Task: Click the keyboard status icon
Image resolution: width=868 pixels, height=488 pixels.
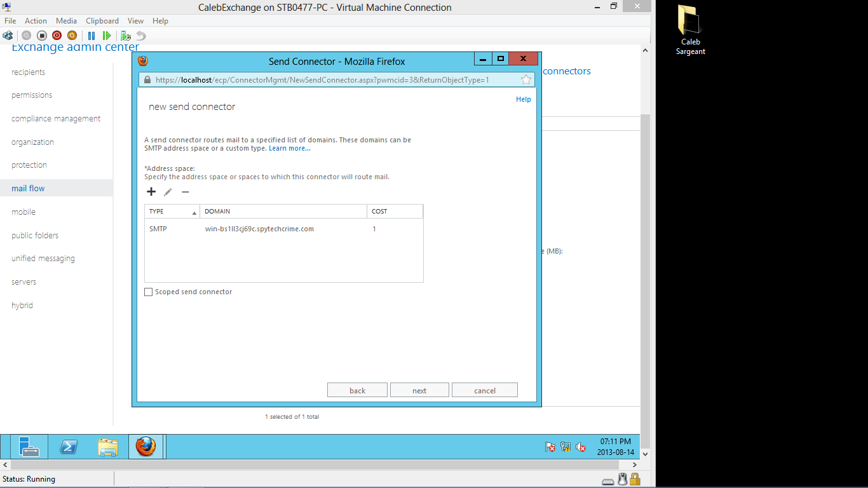Action: [608, 480]
